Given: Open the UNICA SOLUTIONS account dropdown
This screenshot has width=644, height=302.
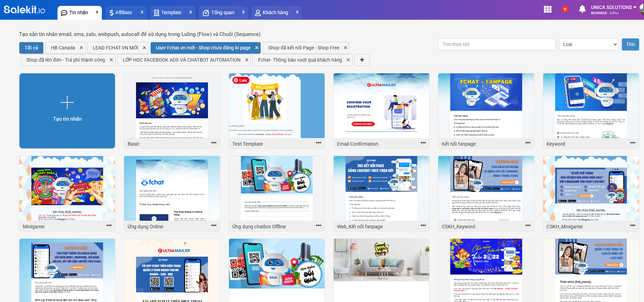Looking at the screenshot, I should 613,7.
